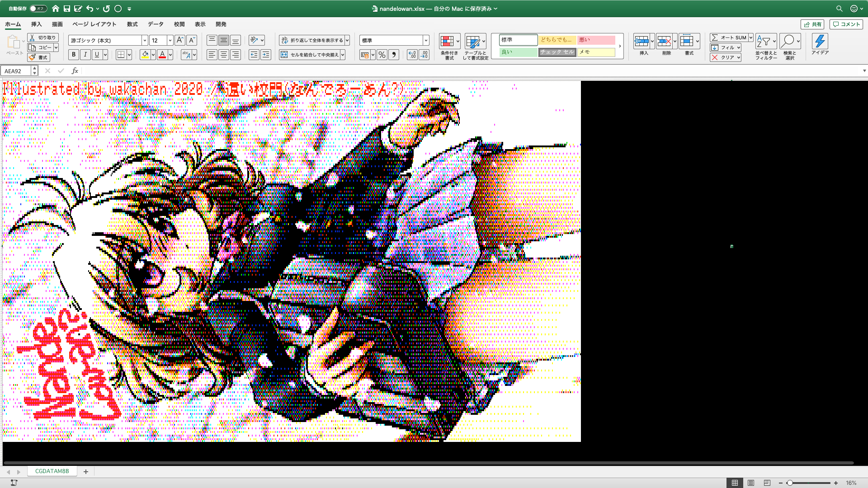Switch to Normal view in status bar
This screenshot has width=868, height=488.
click(x=735, y=483)
